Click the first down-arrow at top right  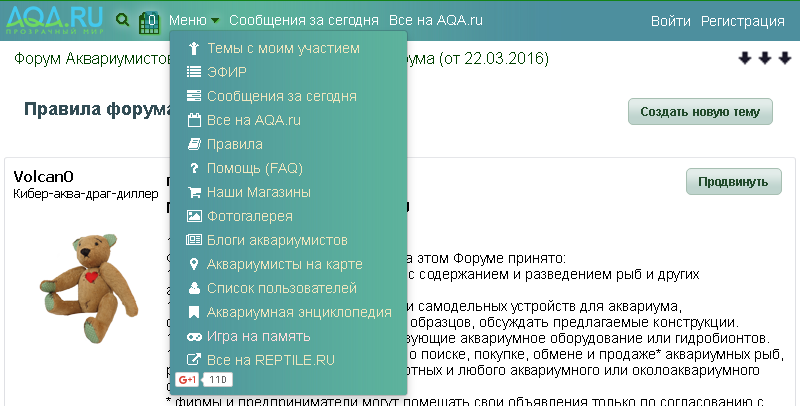pos(744,59)
